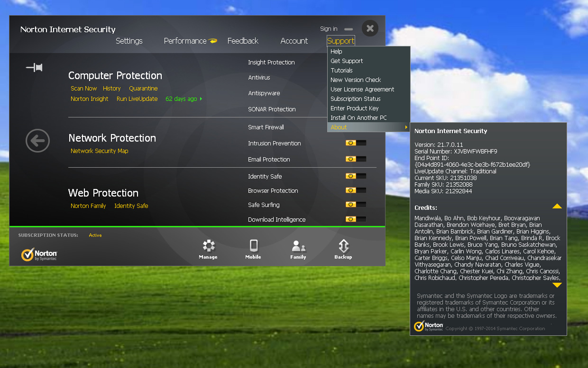Close Norton with the round X button
The image size is (588, 368).
[x=370, y=28]
